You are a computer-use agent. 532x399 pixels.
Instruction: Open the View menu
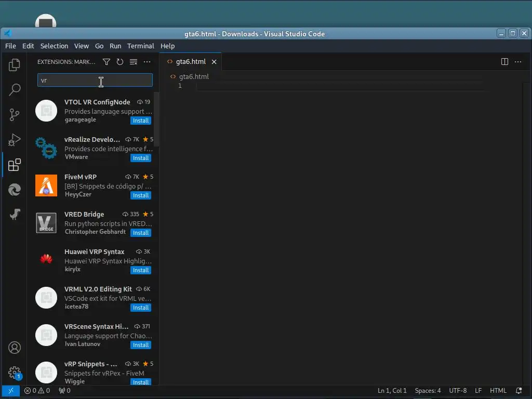[82, 46]
